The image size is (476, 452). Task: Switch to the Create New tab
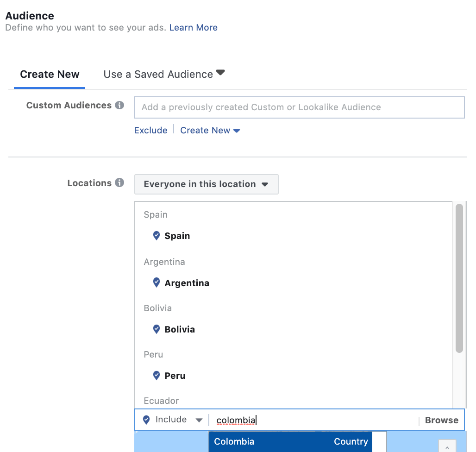coord(50,74)
